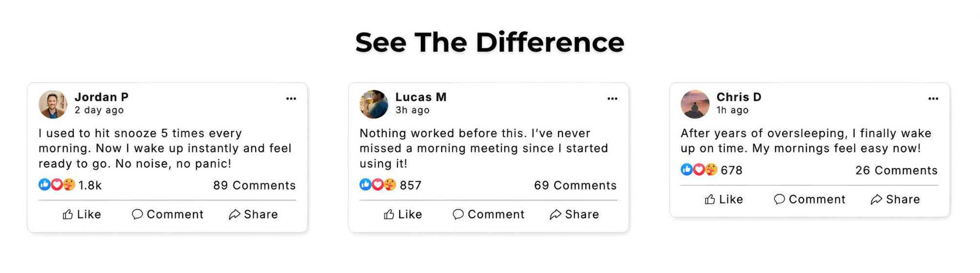View the 26 Comments on Chris's post
Image resolution: width=980 pixels, height=273 pixels.
tap(897, 170)
